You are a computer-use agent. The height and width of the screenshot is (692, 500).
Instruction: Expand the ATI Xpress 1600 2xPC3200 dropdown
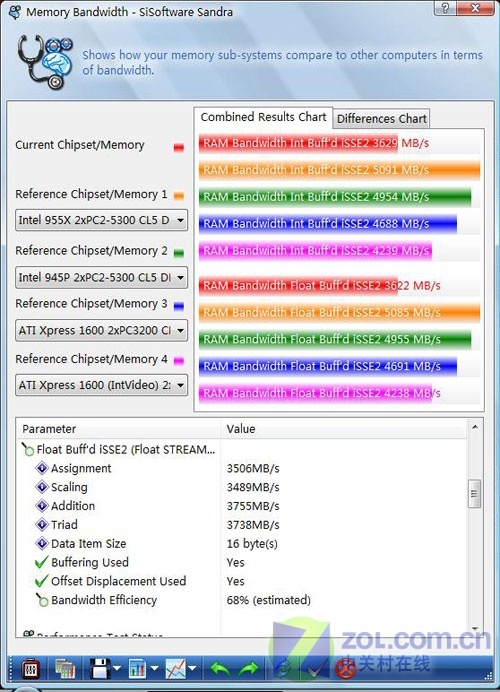[x=102, y=331]
